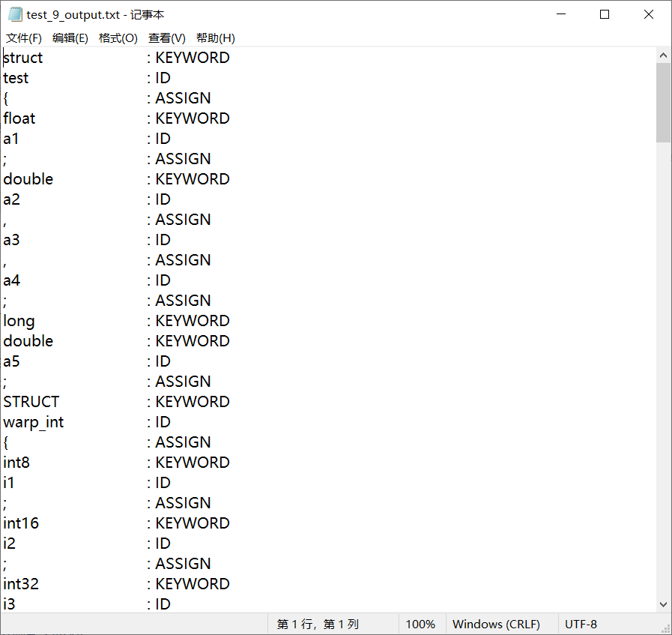Viewport: 672px width, 635px height.
Task: Click the identifier 'a2'
Action: point(11,199)
